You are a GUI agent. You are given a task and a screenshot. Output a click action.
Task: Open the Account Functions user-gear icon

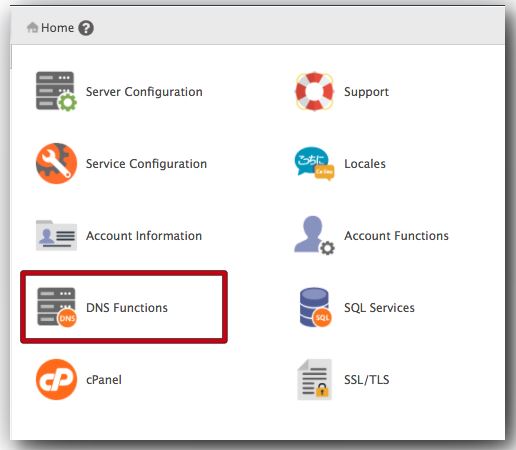(314, 235)
